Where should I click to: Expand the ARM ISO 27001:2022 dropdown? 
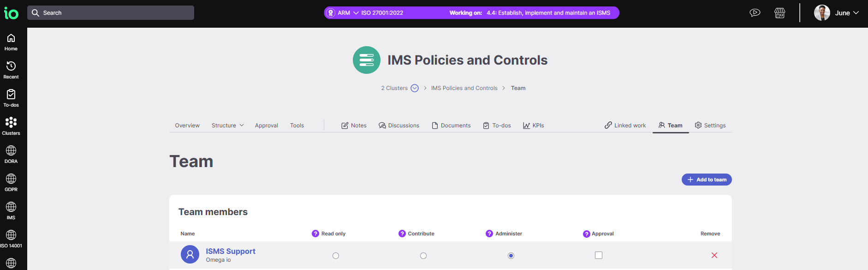pos(356,13)
